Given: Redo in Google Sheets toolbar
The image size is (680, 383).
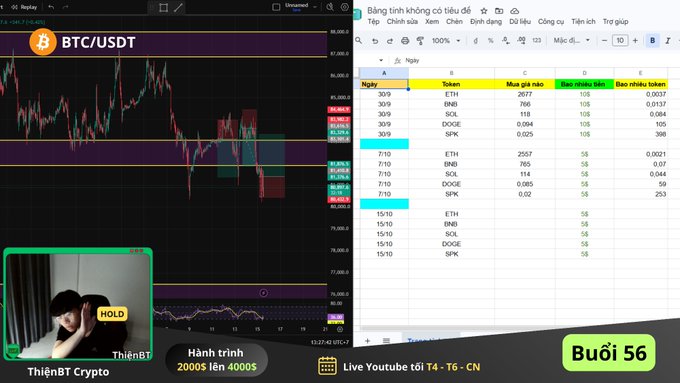Looking at the screenshot, I should pyautogui.click(x=390, y=41).
